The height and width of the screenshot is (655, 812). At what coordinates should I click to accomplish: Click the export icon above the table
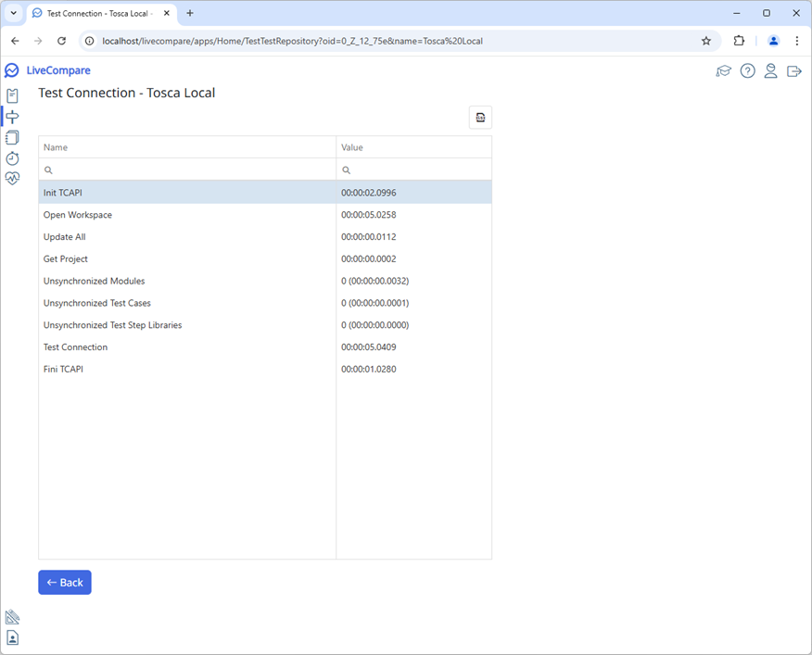pos(480,117)
